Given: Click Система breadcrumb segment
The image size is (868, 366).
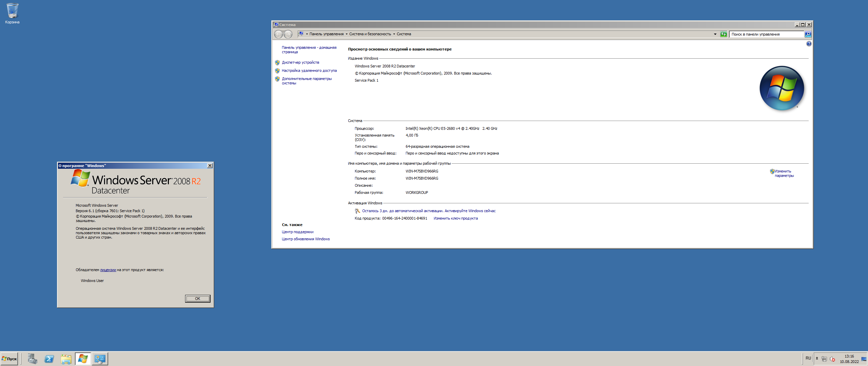Looking at the screenshot, I should pos(404,34).
